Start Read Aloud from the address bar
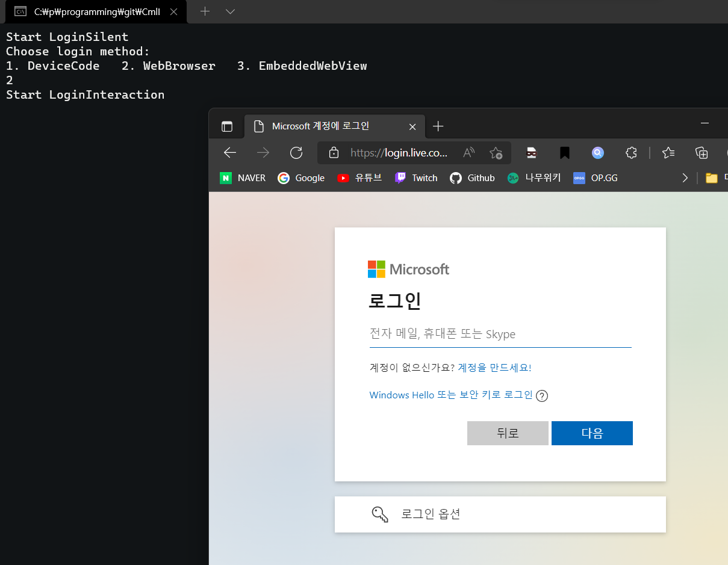This screenshot has width=728, height=565. tap(469, 153)
